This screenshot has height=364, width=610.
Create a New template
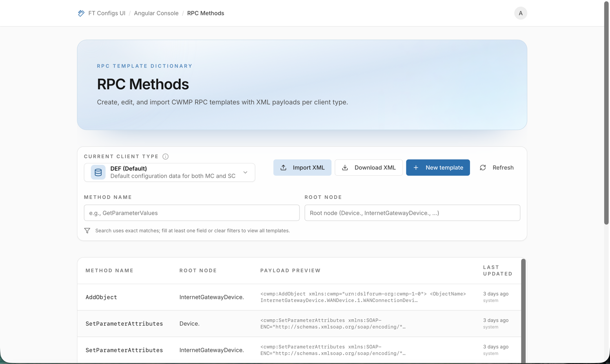point(438,168)
